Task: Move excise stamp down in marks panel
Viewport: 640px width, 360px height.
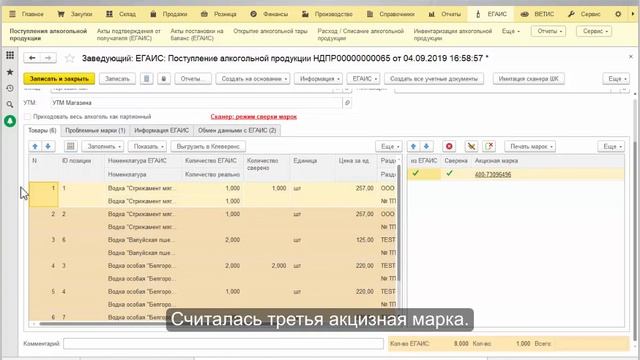Action: pos(427,146)
